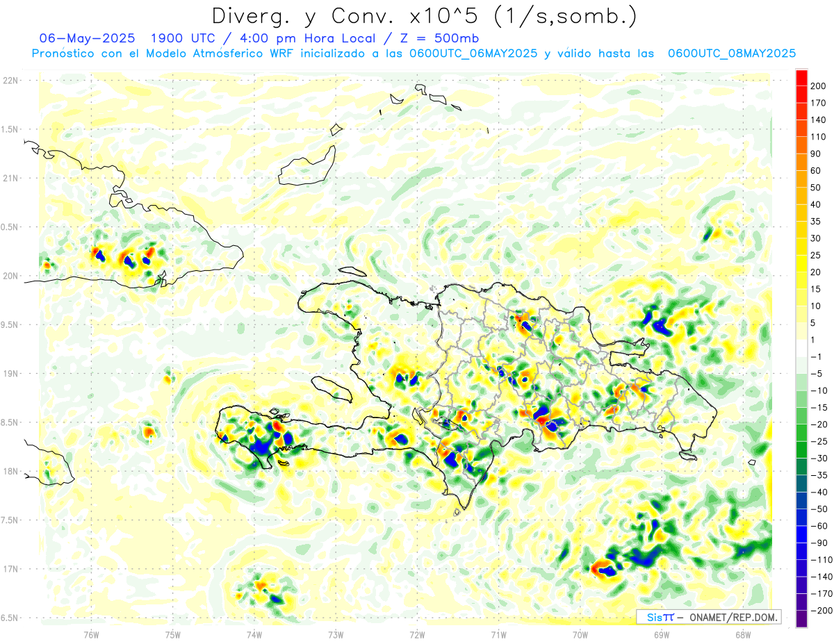The width and height of the screenshot is (834, 644).
Task: Click the color scale value -25
Action: click(x=819, y=441)
